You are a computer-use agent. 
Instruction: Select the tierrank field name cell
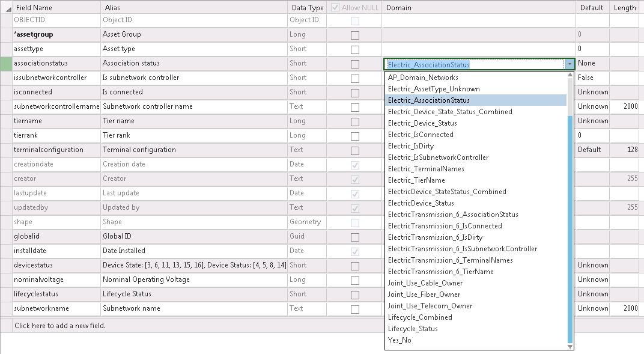point(56,135)
